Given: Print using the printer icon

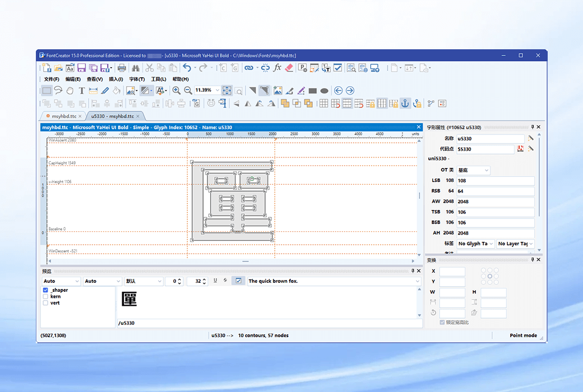Looking at the screenshot, I should 122,68.
